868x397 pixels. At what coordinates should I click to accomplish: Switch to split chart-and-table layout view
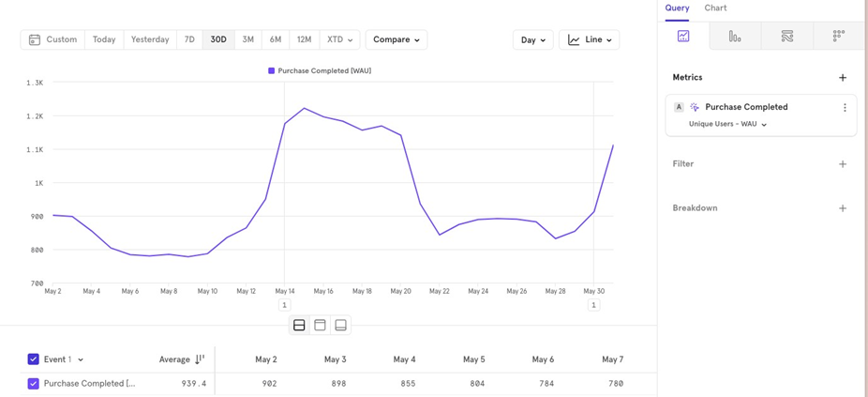299,326
